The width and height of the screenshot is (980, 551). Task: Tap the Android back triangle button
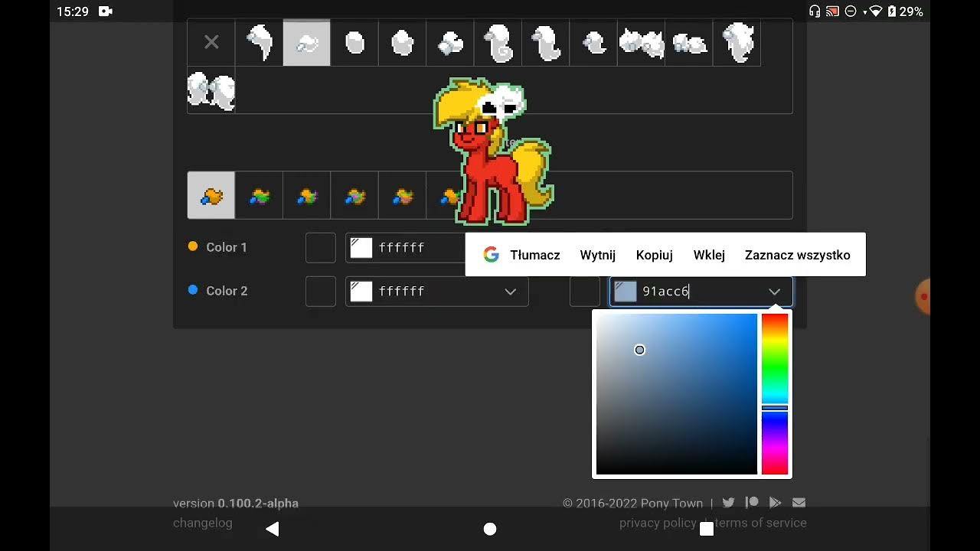(x=272, y=529)
